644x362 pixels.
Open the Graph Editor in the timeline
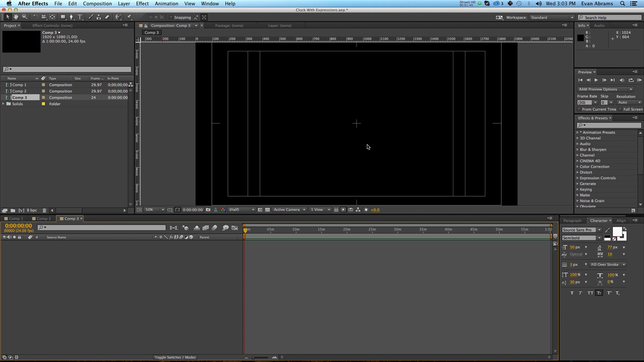[235, 227]
